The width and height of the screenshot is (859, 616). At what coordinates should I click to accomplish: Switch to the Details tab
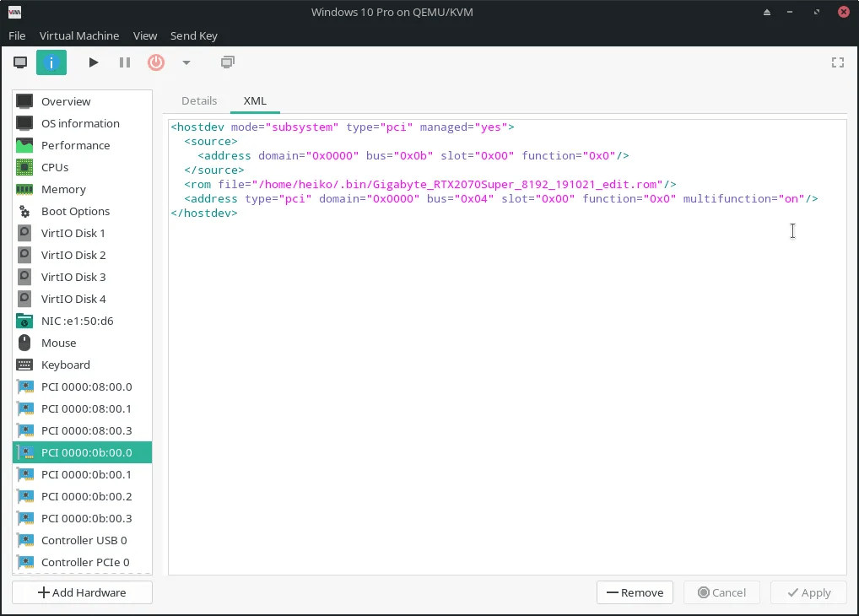click(199, 101)
